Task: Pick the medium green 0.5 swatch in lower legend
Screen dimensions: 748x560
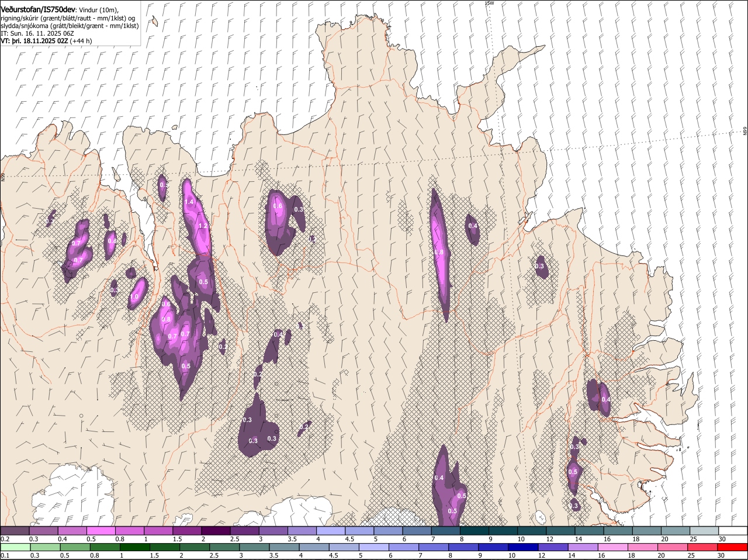Action: (74, 548)
